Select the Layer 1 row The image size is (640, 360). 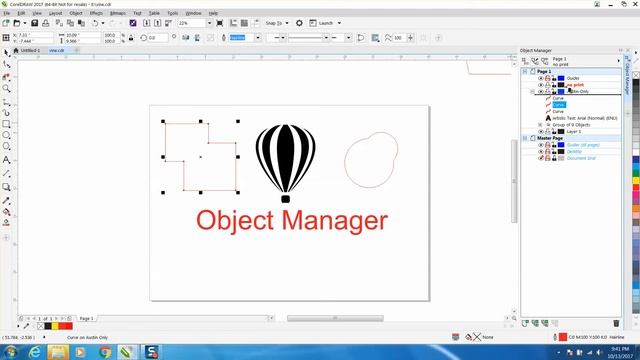(573, 131)
